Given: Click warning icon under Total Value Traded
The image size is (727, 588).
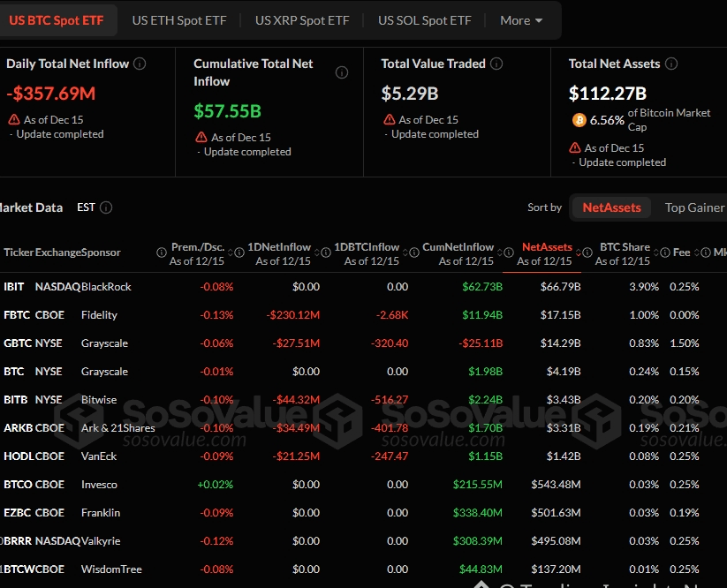Looking at the screenshot, I should pos(389,119).
